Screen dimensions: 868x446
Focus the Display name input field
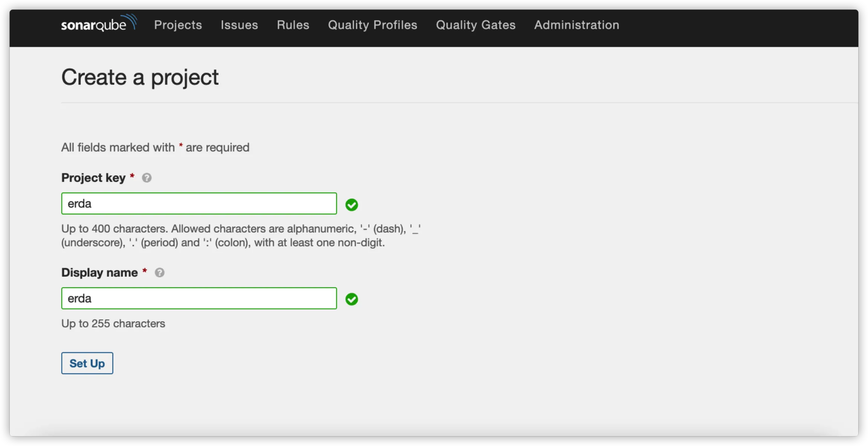click(199, 298)
